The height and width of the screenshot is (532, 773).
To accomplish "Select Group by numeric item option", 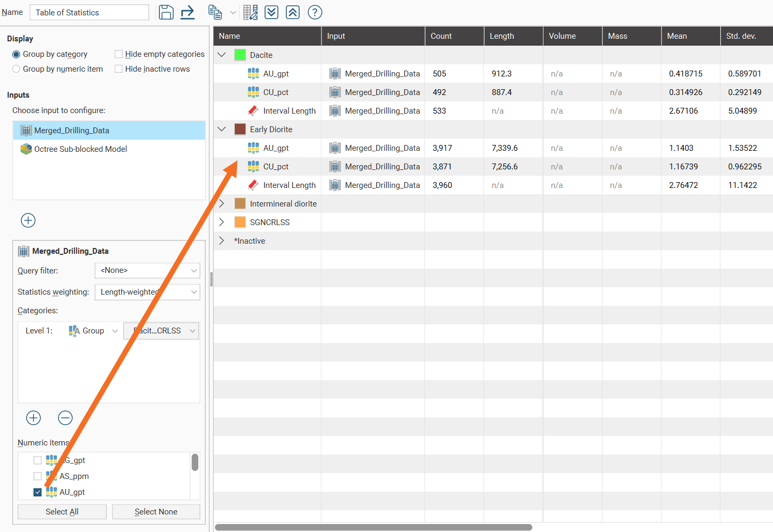I will click(16, 69).
